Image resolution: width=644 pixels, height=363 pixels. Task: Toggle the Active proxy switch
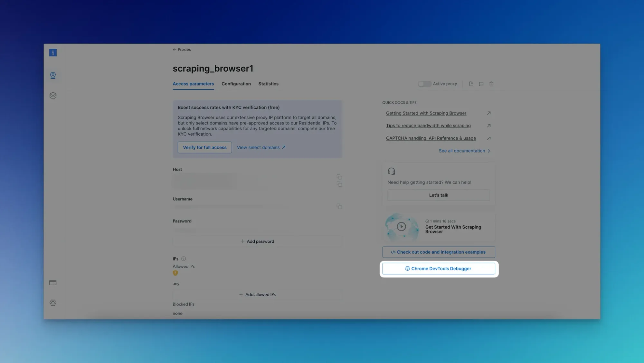coord(424,84)
